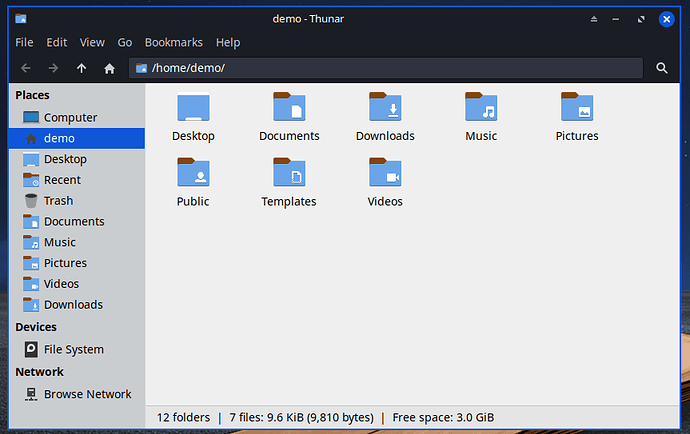The image size is (690, 434).
Task: Click the back navigation arrow
Action: (26, 68)
